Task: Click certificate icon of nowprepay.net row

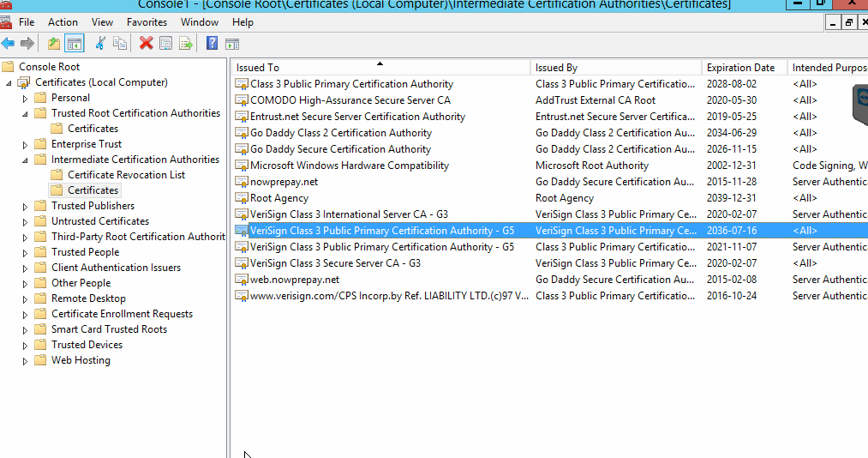Action: 242,182
